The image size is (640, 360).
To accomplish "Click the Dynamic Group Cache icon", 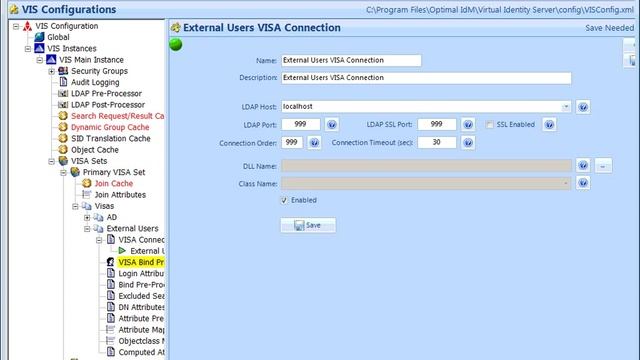I will [63, 127].
